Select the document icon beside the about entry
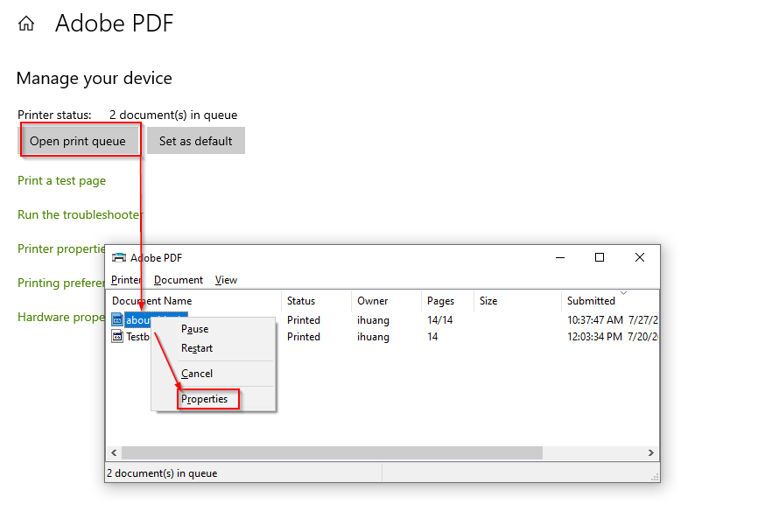Viewport: 772px width, 532px height. click(119, 320)
